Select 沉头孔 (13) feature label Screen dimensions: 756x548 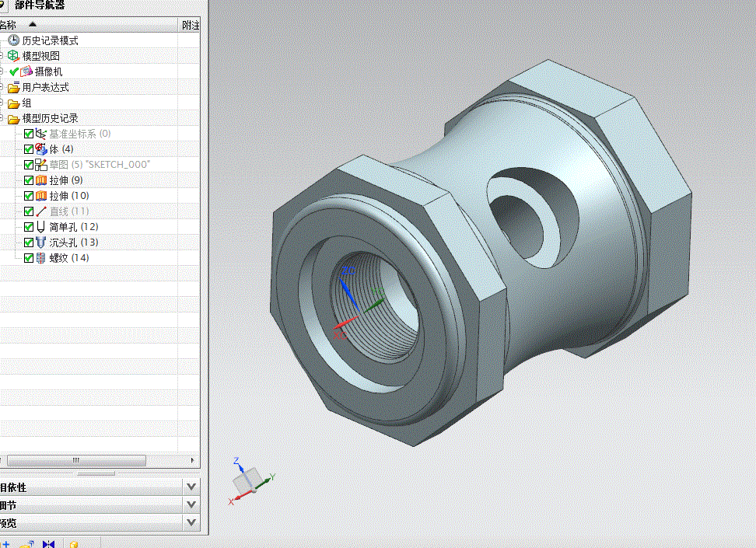74,243
